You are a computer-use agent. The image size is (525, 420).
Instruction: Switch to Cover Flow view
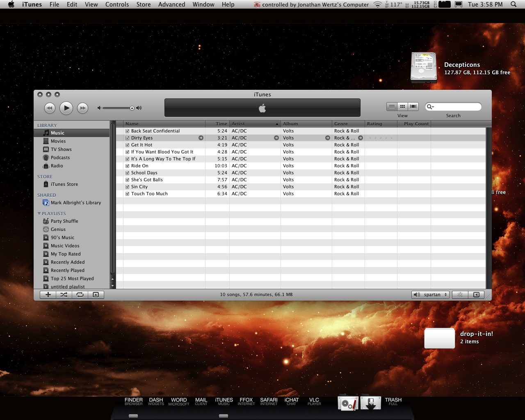click(x=413, y=107)
